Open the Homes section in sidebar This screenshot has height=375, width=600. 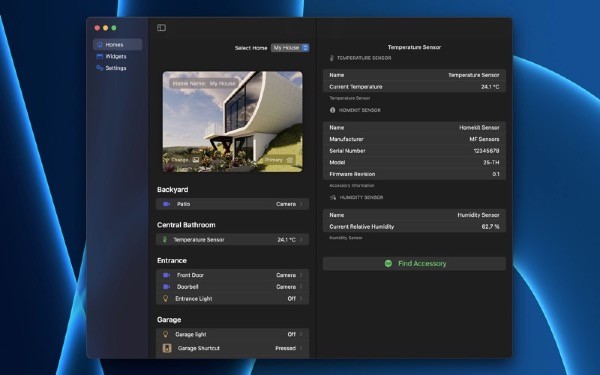pyautogui.click(x=117, y=44)
